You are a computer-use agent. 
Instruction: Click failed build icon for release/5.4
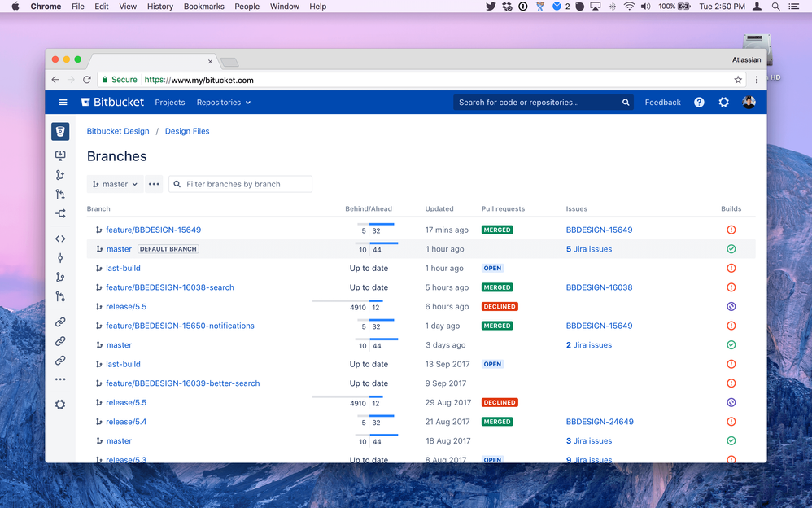(731, 422)
